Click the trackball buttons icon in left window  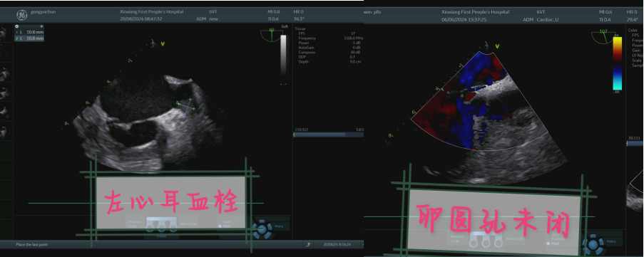(x=162, y=224)
